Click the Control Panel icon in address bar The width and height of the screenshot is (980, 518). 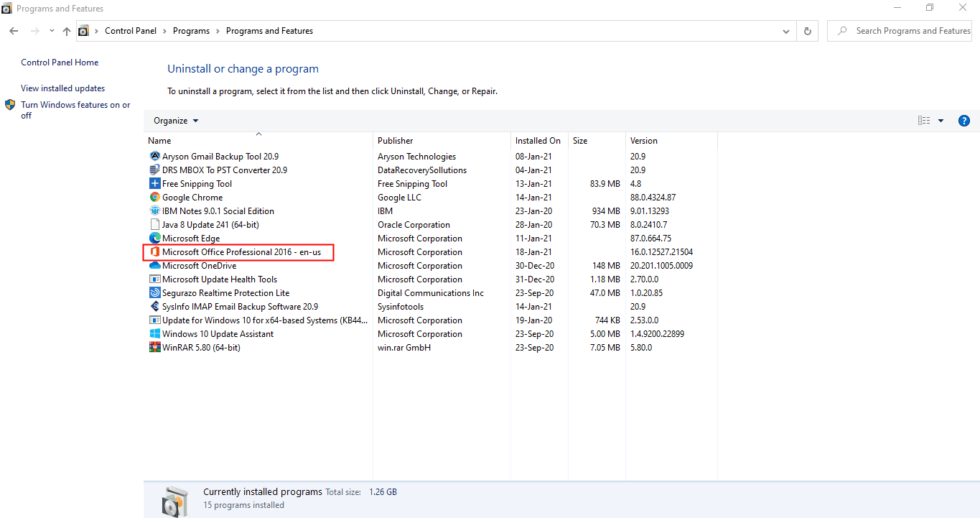[83, 31]
